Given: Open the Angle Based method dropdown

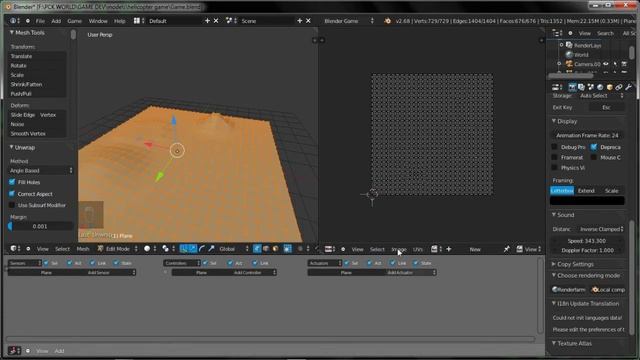Looking at the screenshot, I should click(40, 171).
